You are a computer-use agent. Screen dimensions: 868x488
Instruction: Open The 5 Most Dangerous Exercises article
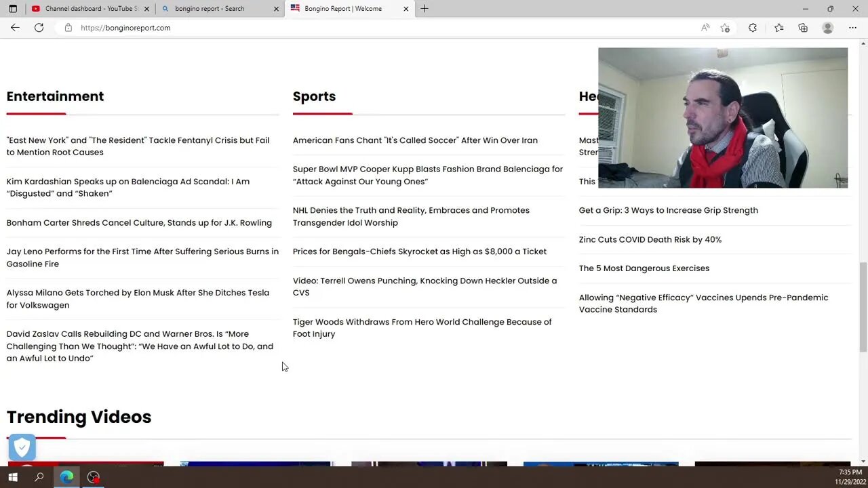point(644,268)
